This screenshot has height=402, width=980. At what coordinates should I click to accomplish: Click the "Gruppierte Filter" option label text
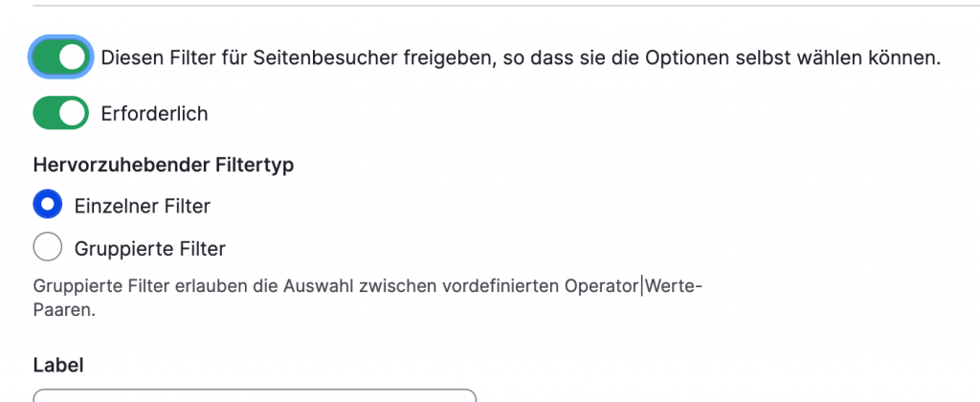click(150, 249)
